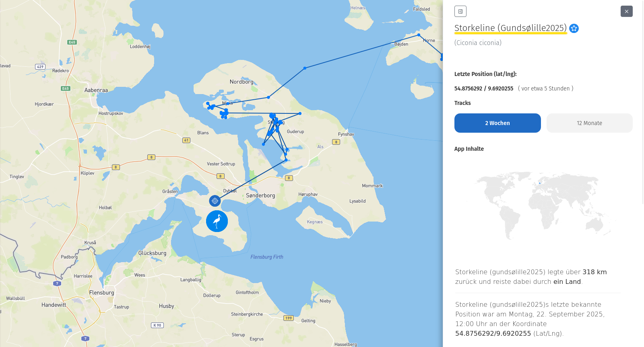Click the track point north of Guderup

coord(300,113)
